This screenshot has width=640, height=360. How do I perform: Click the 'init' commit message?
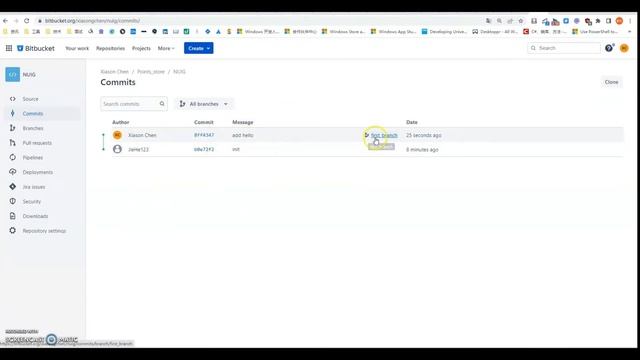(x=236, y=149)
